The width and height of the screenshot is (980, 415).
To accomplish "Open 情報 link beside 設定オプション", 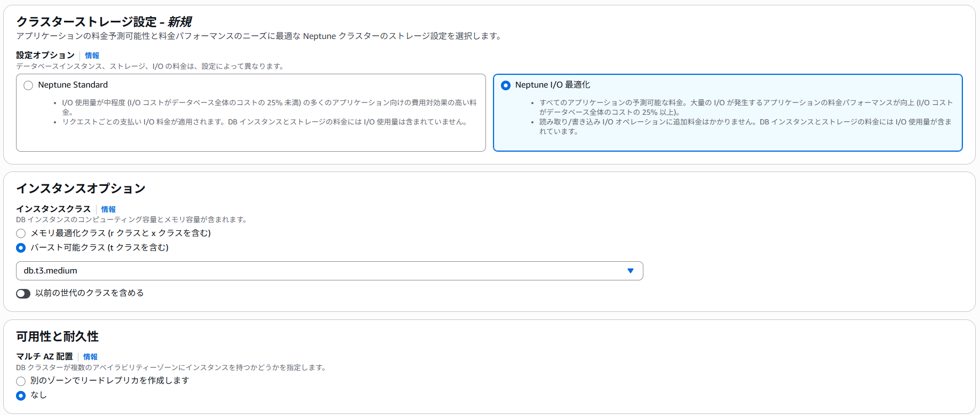I will [92, 56].
